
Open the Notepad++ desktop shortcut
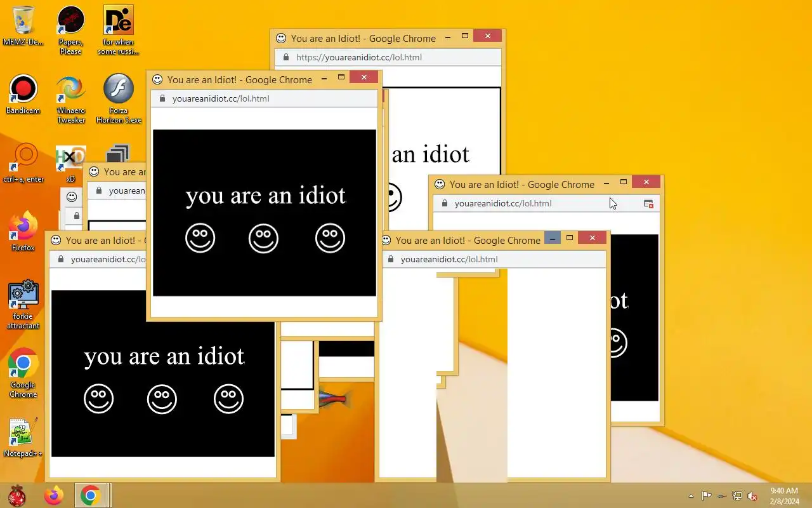23,437
